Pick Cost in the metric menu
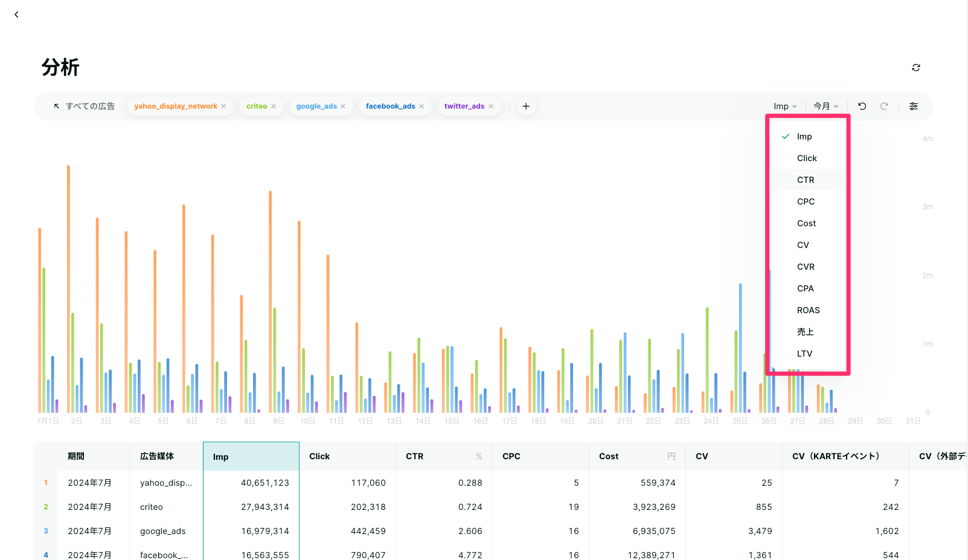This screenshot has width=968, height=560. click(808, 223)
